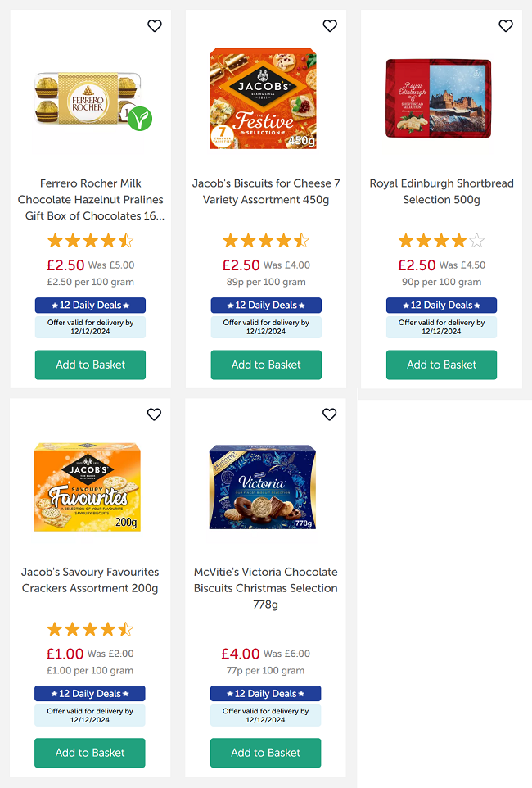Add Jacob's Biscuits for Cheese to basket
The height and width of the screenshot is (788, 532).
[266, 365]
